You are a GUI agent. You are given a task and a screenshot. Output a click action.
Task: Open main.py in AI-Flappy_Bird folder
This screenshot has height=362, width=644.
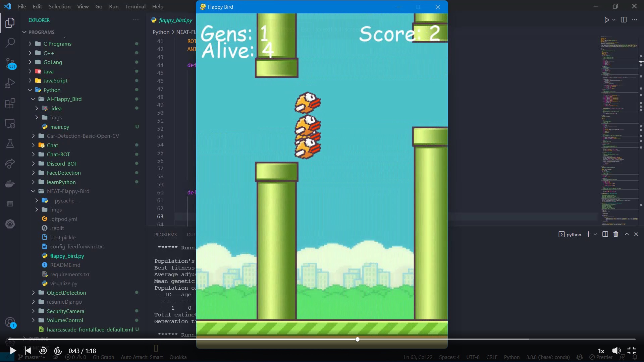(x=59, y=127)
